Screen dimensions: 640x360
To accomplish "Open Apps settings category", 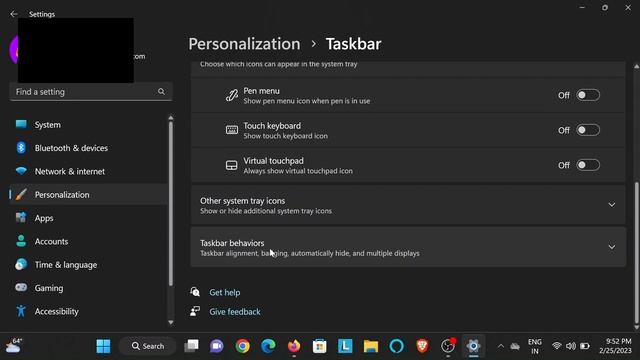I will click(88, 218).
